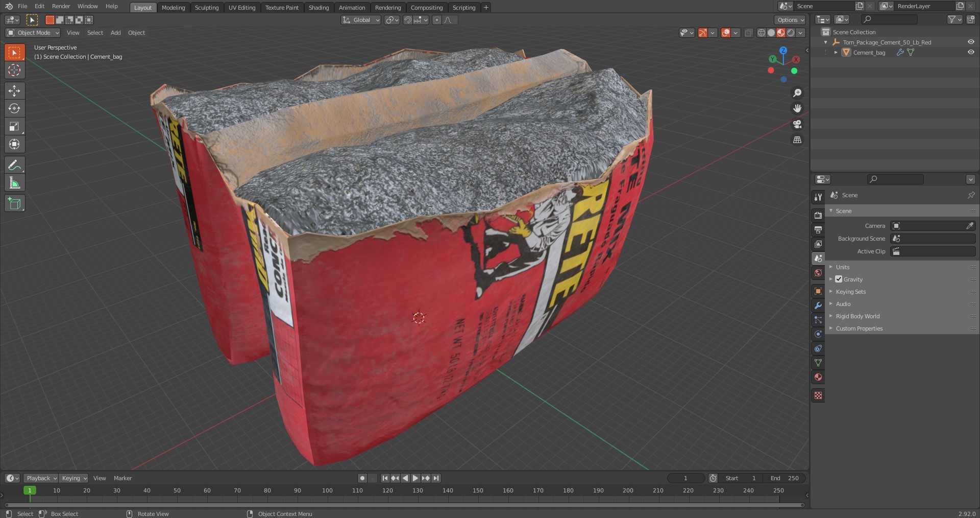Expand Rigid Body World panel
The width and height of the screenshot is (980, 518).
pos(857,316)
